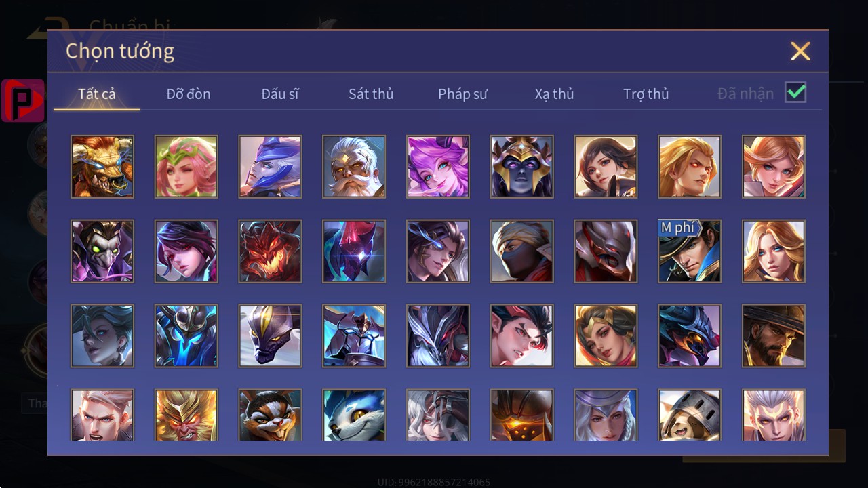
Task: Choose the blue grinning wolf hero
Action: point(354,415)
